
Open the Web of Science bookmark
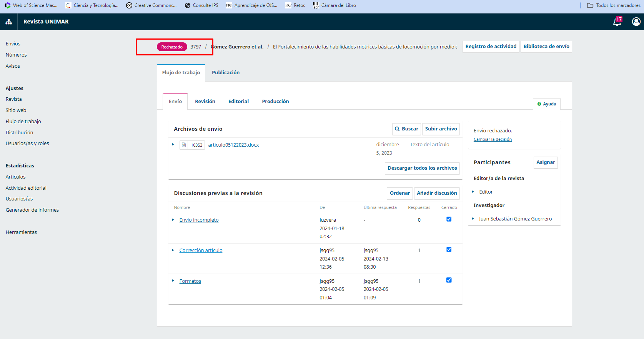click(31, 5)
